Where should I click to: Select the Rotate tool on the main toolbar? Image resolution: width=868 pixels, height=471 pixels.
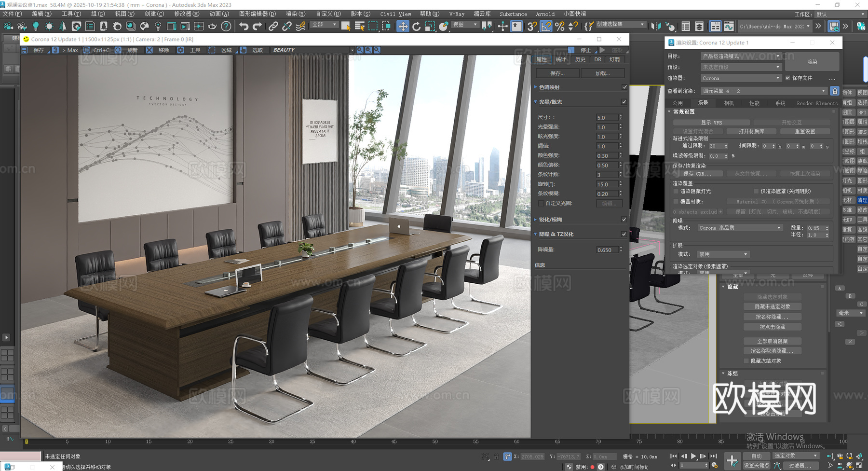point(417,27)
